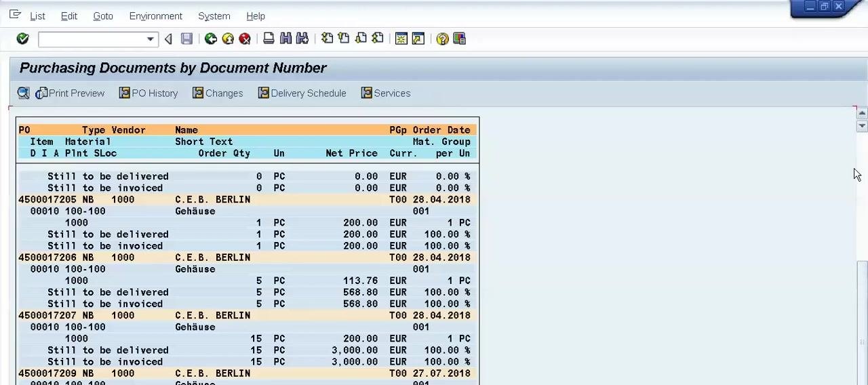
Task: Minimize the SAP window
Action: 810,6
